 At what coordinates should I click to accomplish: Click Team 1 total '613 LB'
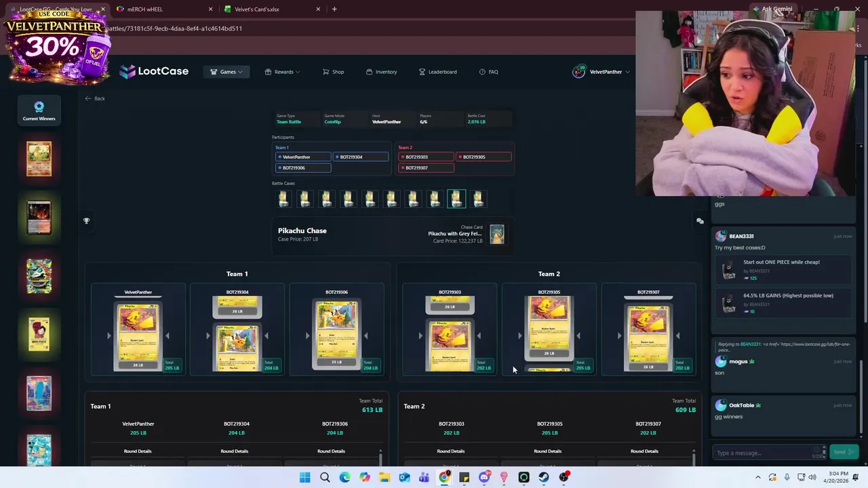pos(372,410)
